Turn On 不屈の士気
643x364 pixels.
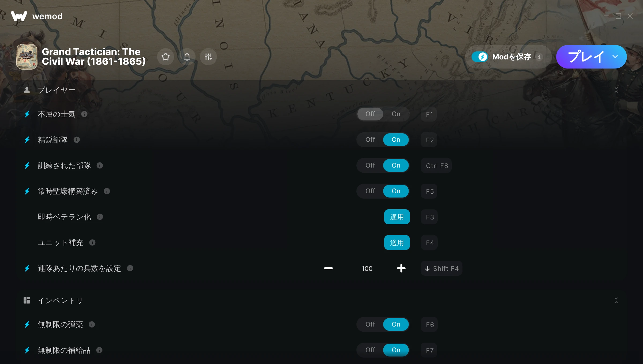[x=396, y=114]
